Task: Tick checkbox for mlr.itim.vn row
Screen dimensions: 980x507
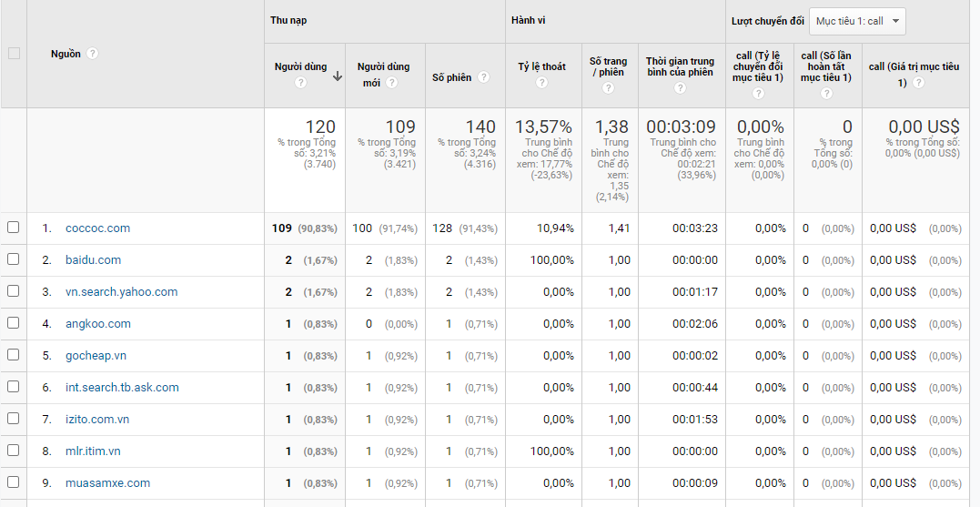Action: (x=13, y=451)
